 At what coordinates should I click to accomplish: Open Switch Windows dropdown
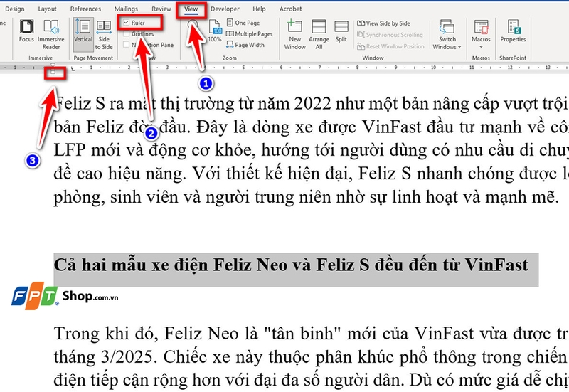[447, 35]
